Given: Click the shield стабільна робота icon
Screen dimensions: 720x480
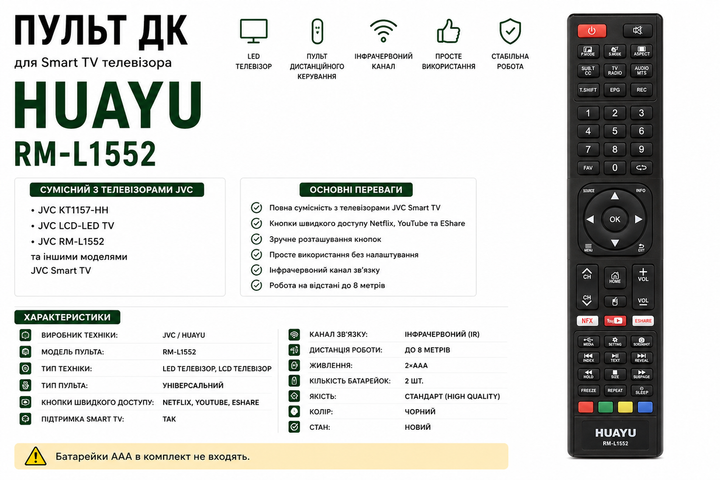Looking at the screenshot, I should coord(510,31).
